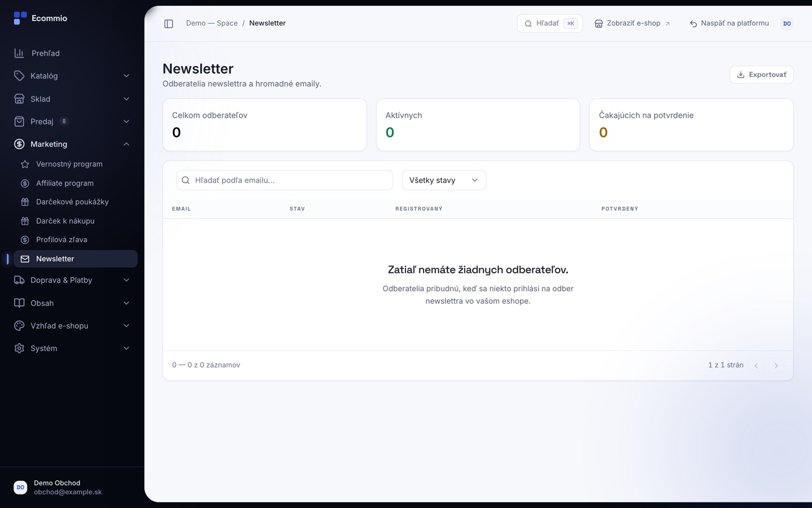Expand the Sklad section chevron

(126, 99)
